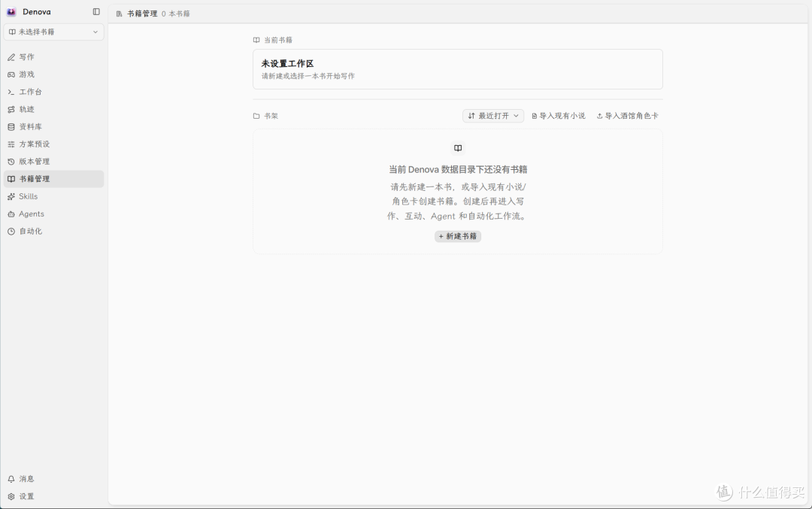Open Skills in the sidebar
This screenshot has height=509, width=812.
54,197
